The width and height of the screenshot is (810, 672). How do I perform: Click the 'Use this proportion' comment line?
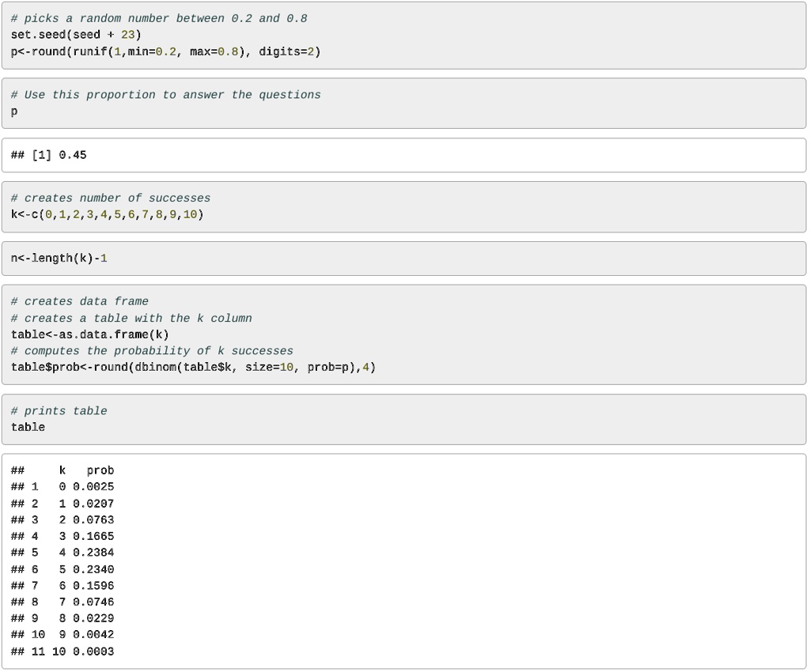pyautogui.click(x=165, y=95)
